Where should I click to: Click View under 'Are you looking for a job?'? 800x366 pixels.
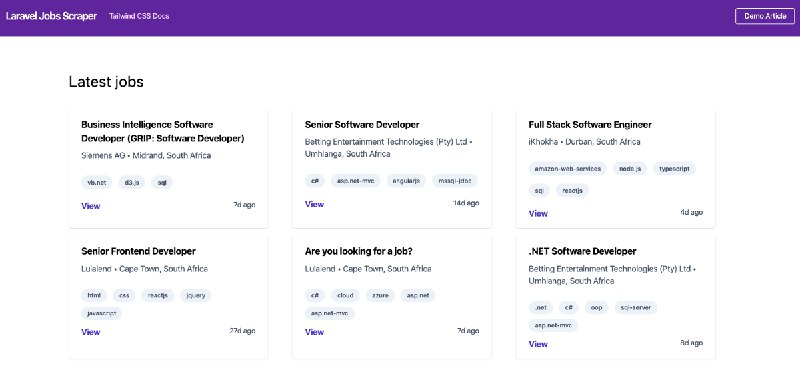314,332
